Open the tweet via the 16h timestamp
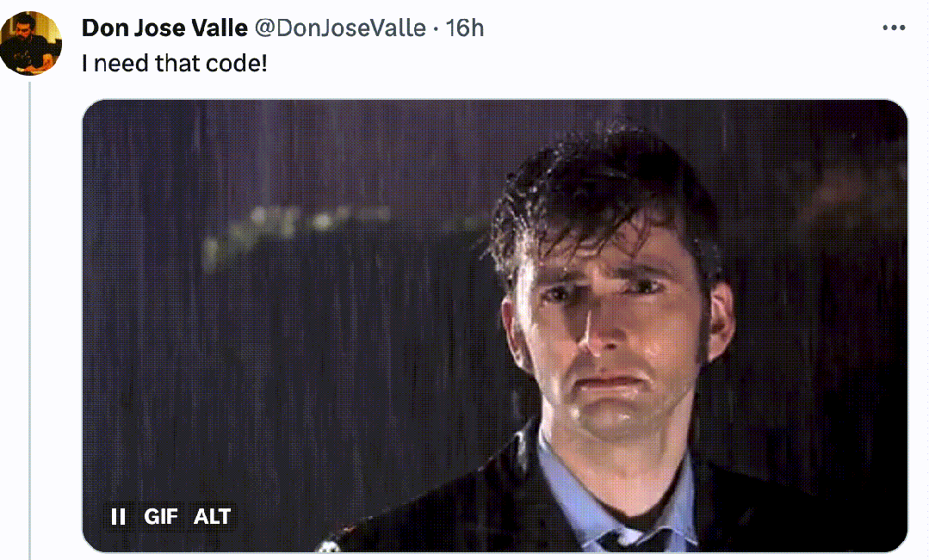 465,28
